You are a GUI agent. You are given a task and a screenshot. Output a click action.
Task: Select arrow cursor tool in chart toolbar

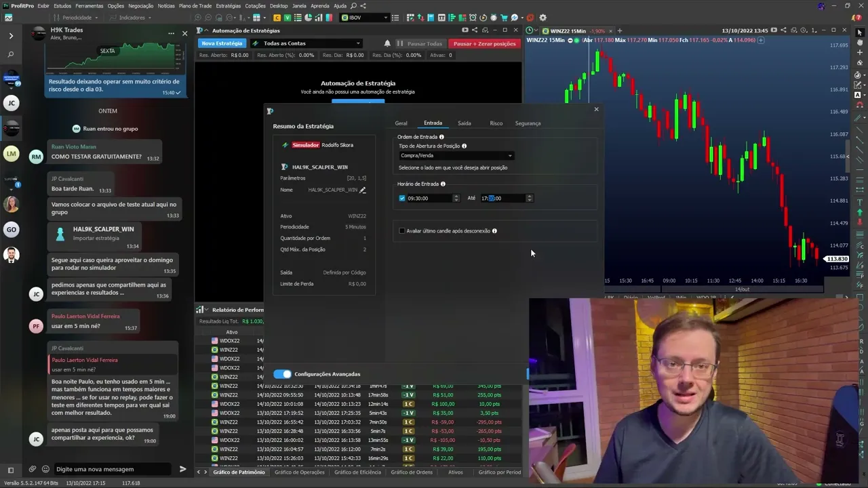(x=859, y=33)
